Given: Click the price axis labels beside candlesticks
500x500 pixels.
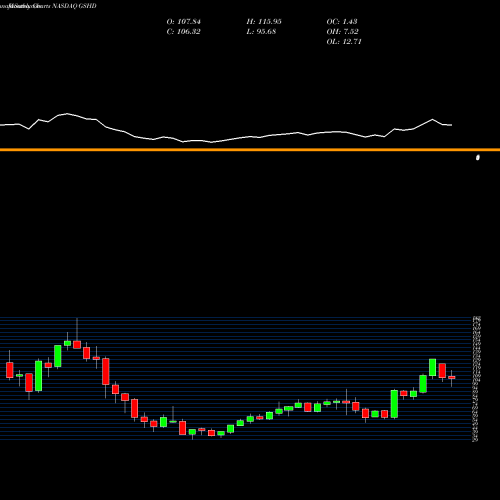Looking at the screenshot, I should (476, 379).
